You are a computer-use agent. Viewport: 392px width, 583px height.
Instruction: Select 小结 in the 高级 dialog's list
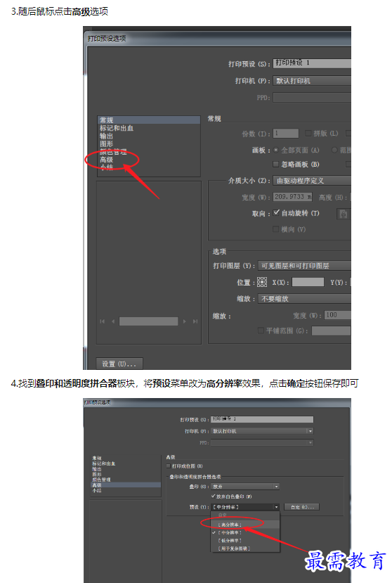point(126,490)
